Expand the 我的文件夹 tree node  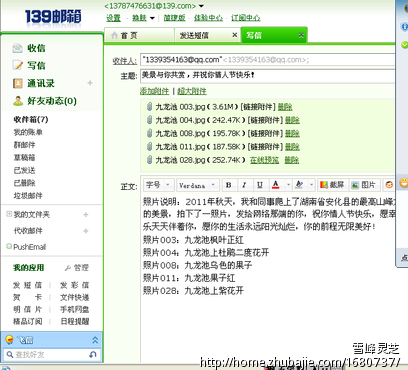click(9, 214)
